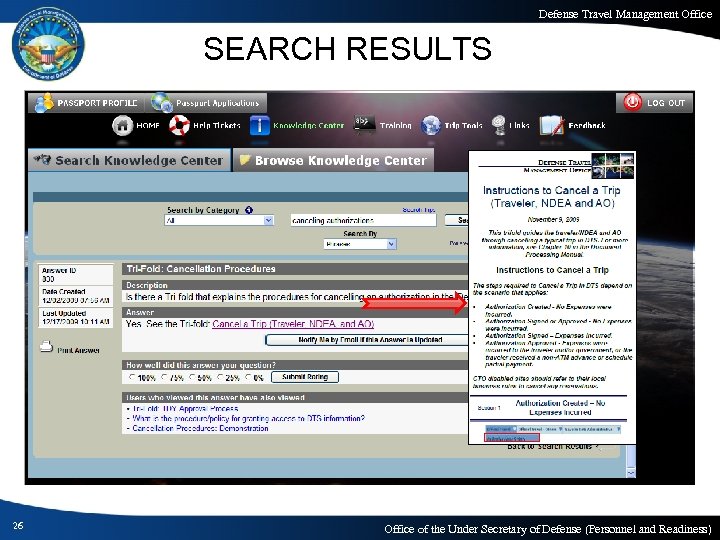This screenshot has height=540, width=720.
Task: Click the search keyword input field
Action: point(363,220)
